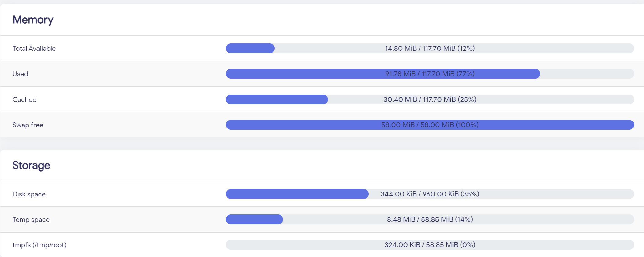Screen dimensions: 644x257
Task: Click the 324.00 KiB tmpfs usage reading
Action: pos(430,245)
